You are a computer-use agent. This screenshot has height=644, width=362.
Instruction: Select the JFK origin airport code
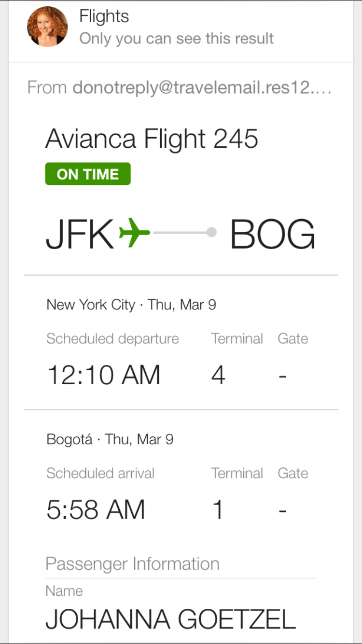[80, 234]
